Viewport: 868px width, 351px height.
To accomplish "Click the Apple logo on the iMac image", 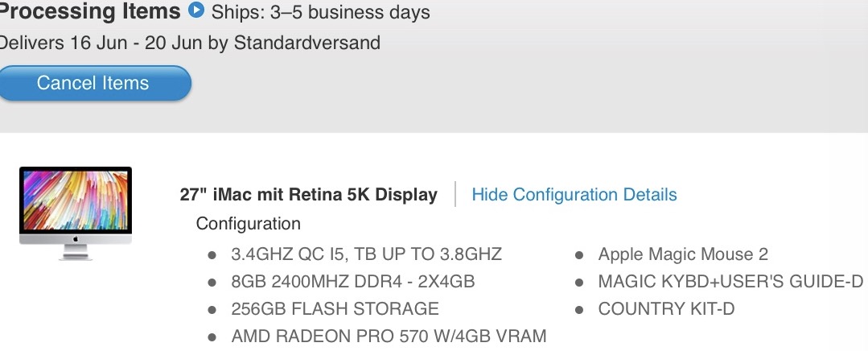I will click(76, 238).
